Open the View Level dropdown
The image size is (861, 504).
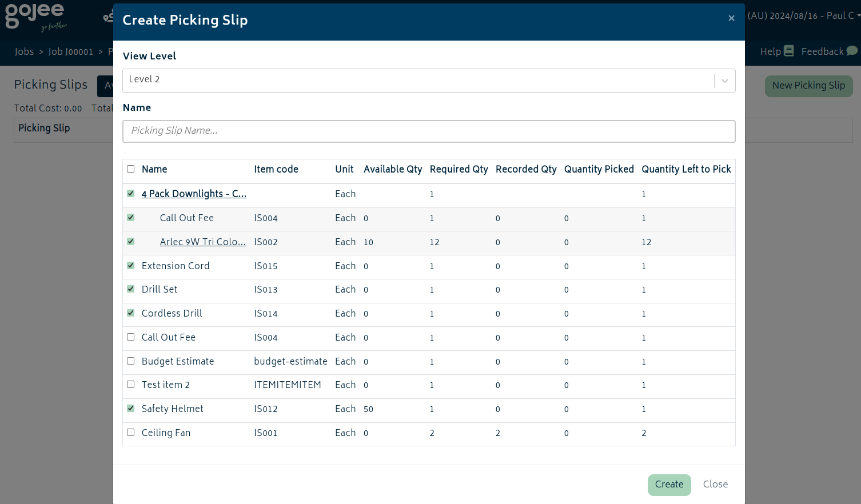click(429, 81)
